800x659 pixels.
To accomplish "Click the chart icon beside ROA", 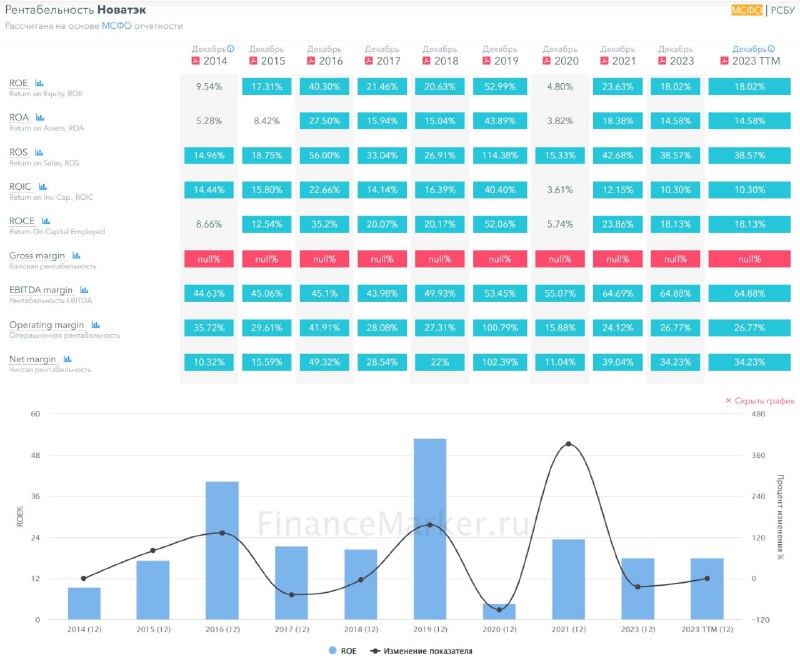I will (40, 117).
